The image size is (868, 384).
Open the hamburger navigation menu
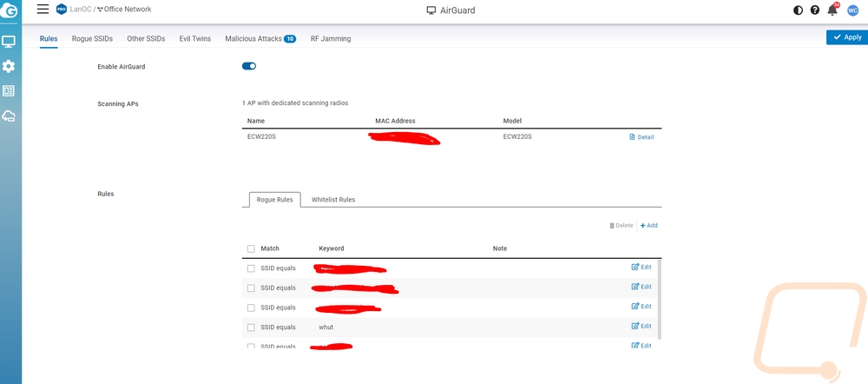(43, 9)
